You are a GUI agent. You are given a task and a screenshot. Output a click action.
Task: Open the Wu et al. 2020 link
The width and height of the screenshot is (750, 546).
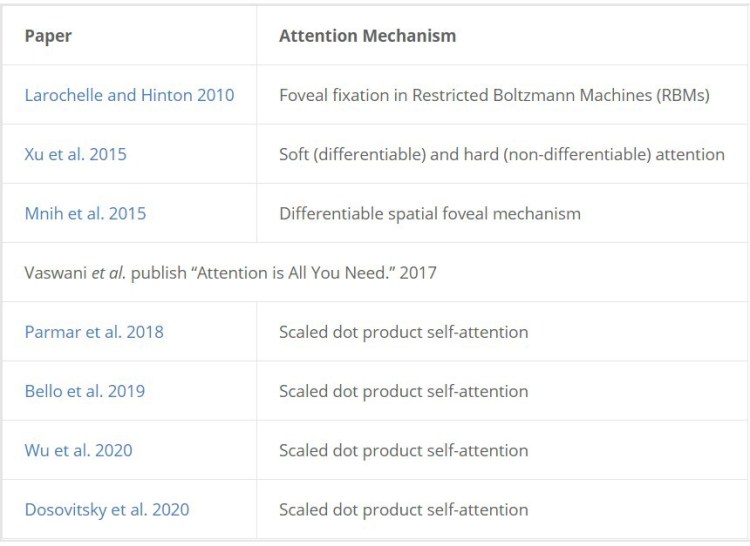(78, 450)
